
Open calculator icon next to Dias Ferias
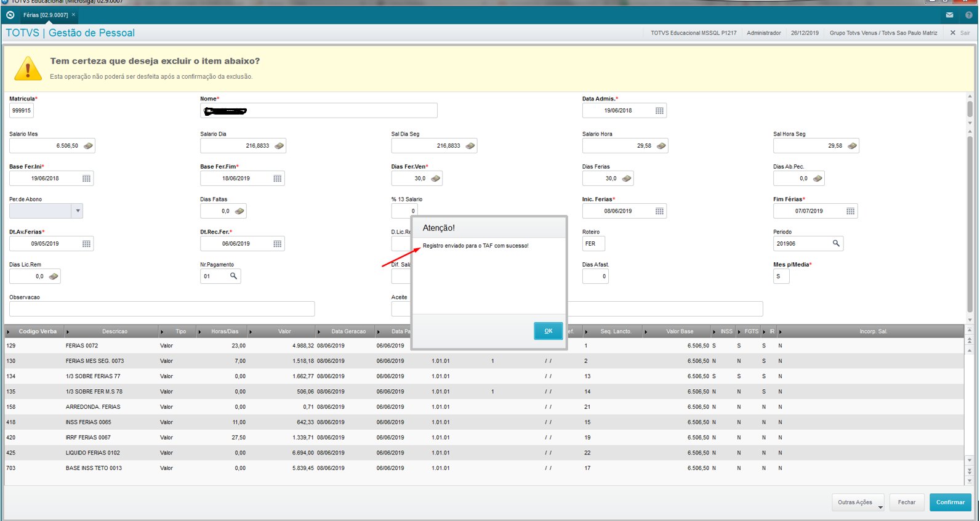click(627, 179)
